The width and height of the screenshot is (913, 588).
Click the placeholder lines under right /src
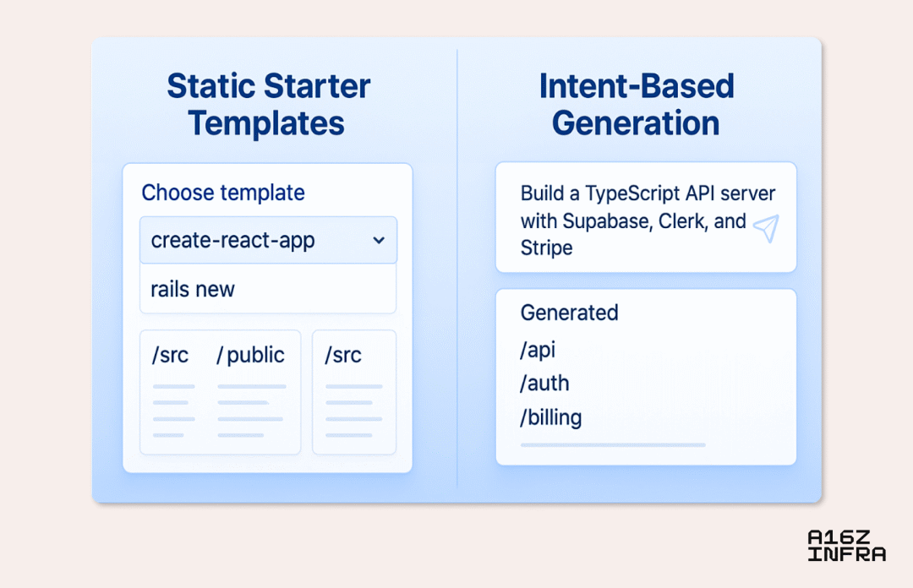point(354,411)
